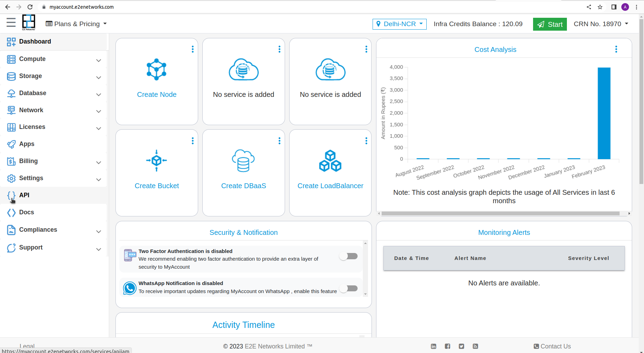
Task: Click the Create DBaaS link
Action: (x=244, y=186)
